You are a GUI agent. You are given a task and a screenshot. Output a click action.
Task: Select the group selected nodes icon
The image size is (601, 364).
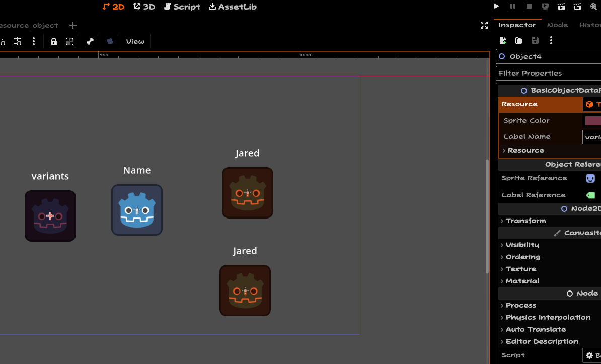(70, 41)
